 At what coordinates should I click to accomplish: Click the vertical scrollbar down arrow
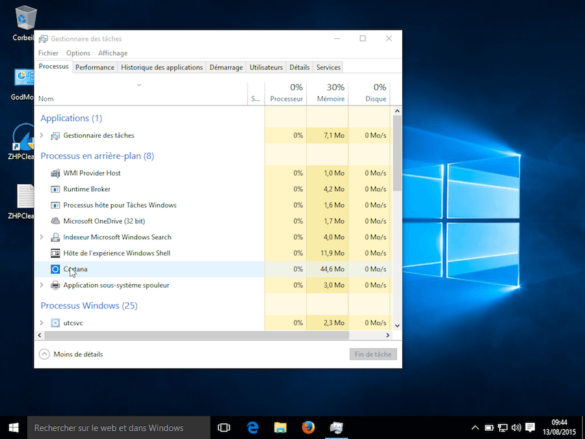(397, 326)
